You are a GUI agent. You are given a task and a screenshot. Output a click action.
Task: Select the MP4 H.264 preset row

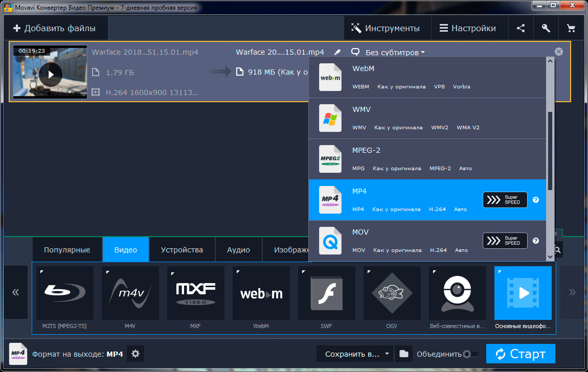click(x=427, y=200)
